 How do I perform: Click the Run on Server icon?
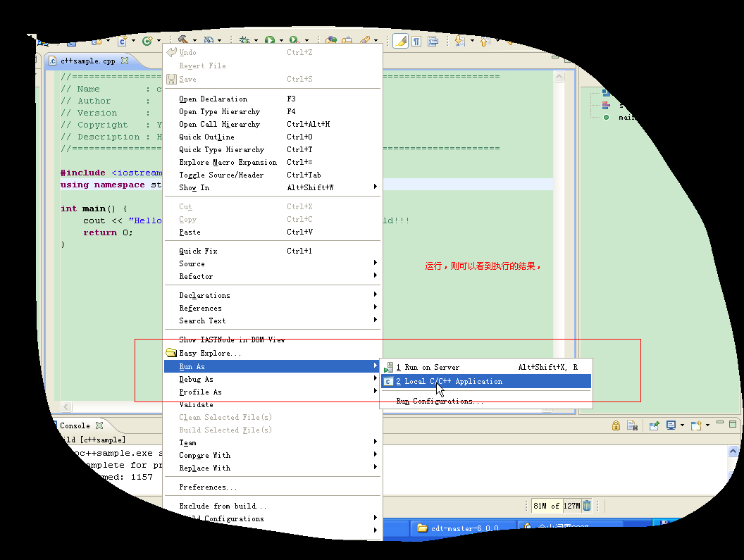388,367
